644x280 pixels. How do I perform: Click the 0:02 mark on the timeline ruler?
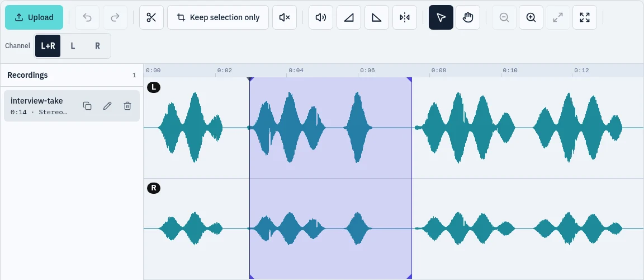(x=224, y=71)
